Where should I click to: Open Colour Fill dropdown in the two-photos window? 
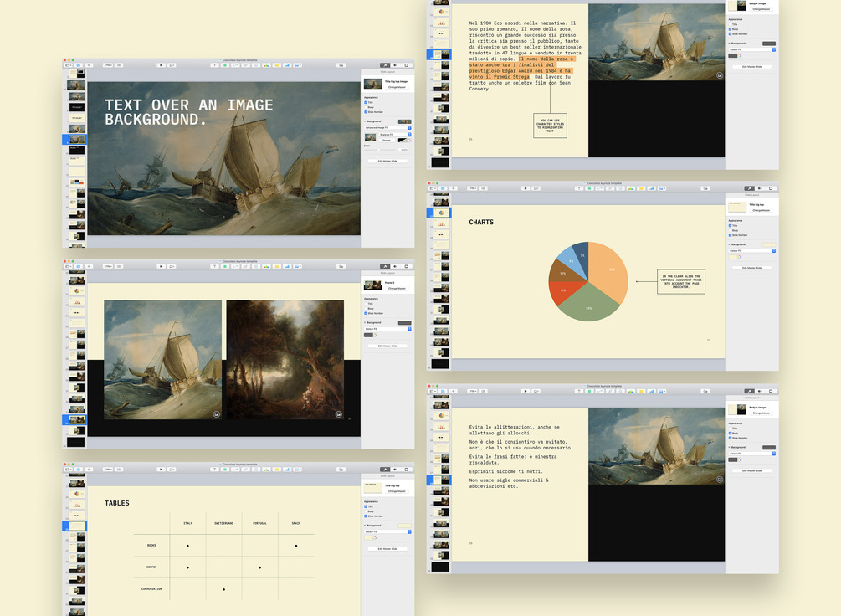pyautogui.click(x=387, y=329)
